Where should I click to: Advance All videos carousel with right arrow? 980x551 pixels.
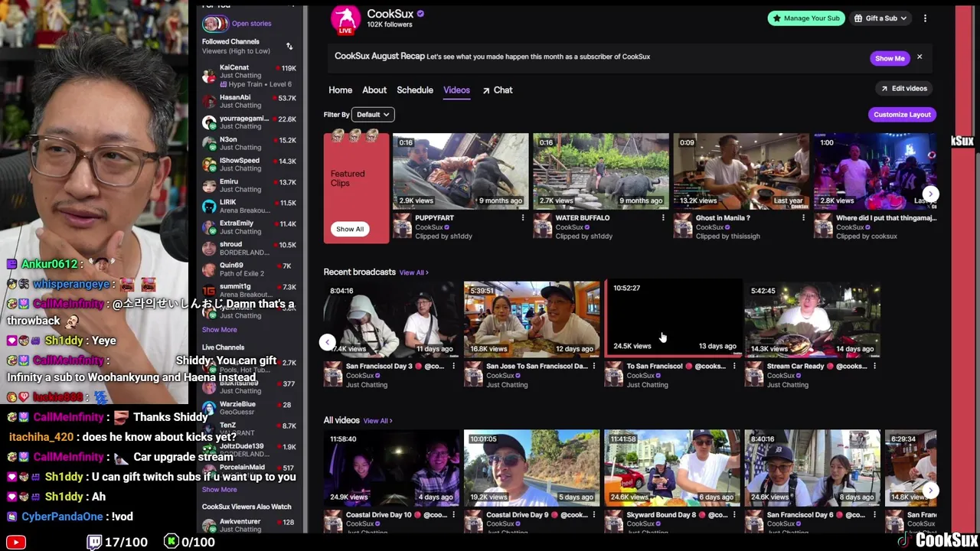tap(929, 491)
